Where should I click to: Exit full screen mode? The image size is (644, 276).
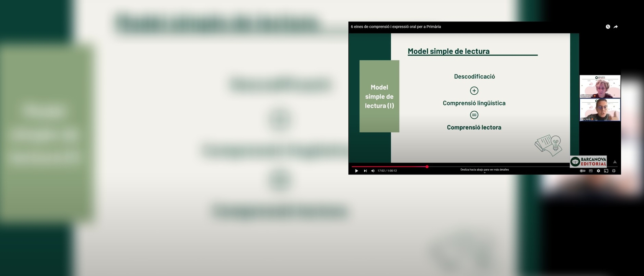click(614, 171)
